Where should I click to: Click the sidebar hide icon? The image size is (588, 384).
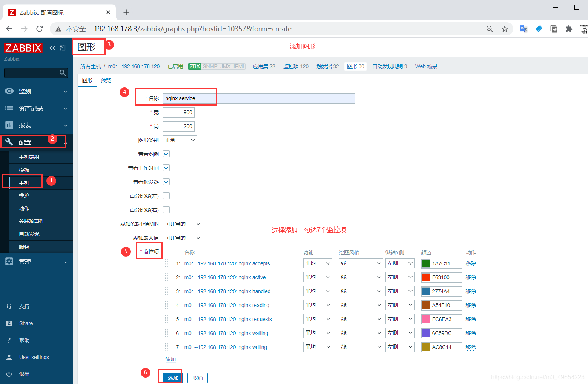tap(63, 48)
